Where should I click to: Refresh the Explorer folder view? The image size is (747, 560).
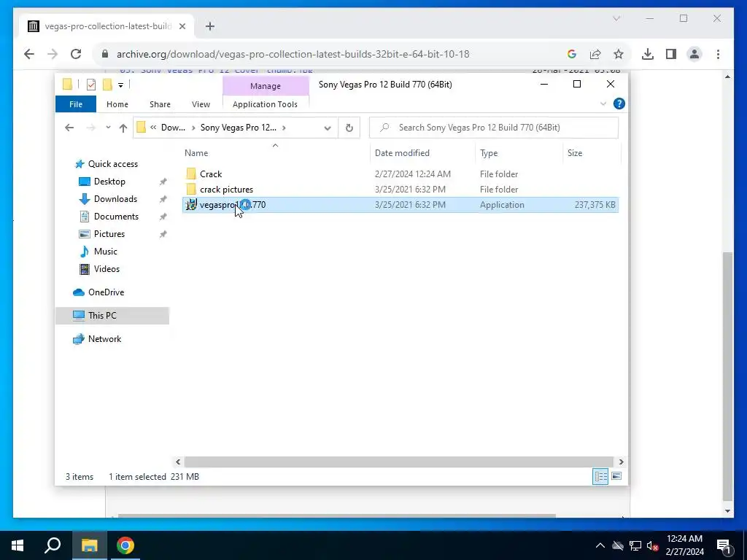click(349, 128)
